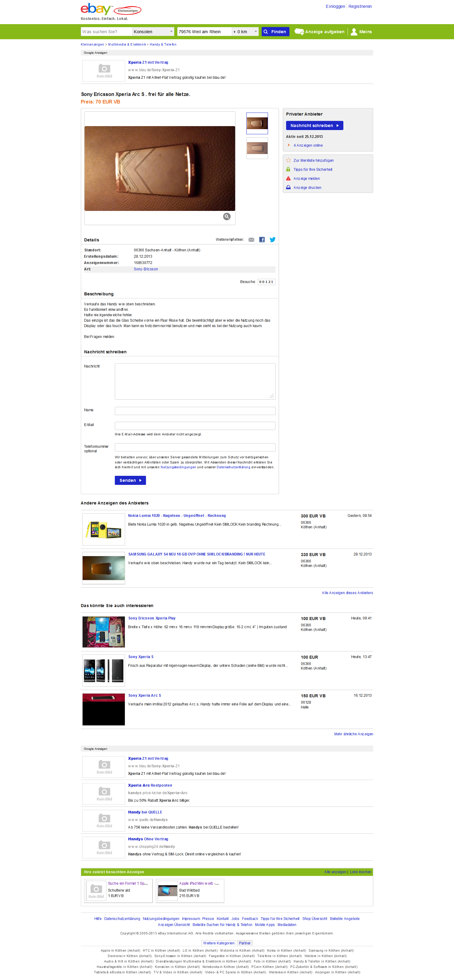Click the Senden button
This screenshot has height=980, width=454.
tap(131, 480)
